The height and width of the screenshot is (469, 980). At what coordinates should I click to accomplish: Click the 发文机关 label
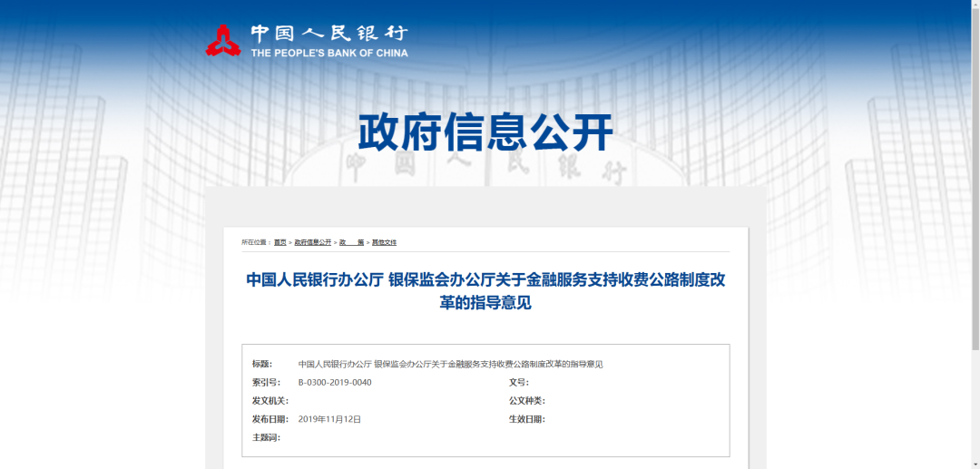270,401
